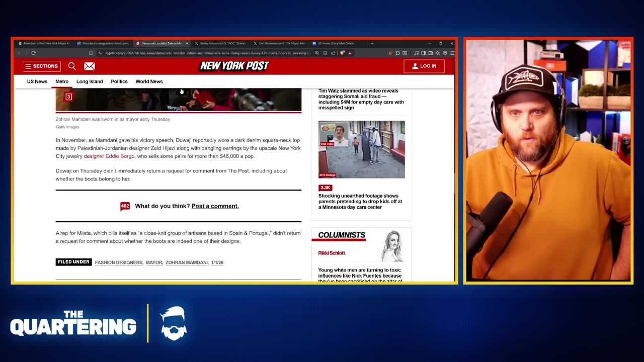Click the toolbar icon right of the puzzle piece
The width and height of the screenshot is (644, 362).
coord(405,53)
